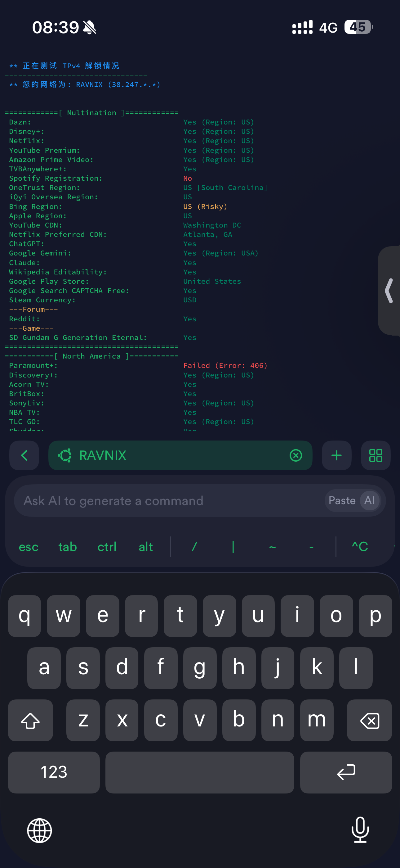The width and height of the screenshot is (400, 868).
Task: Add a new terminal session with plus
Action: (x=336, y=455)
